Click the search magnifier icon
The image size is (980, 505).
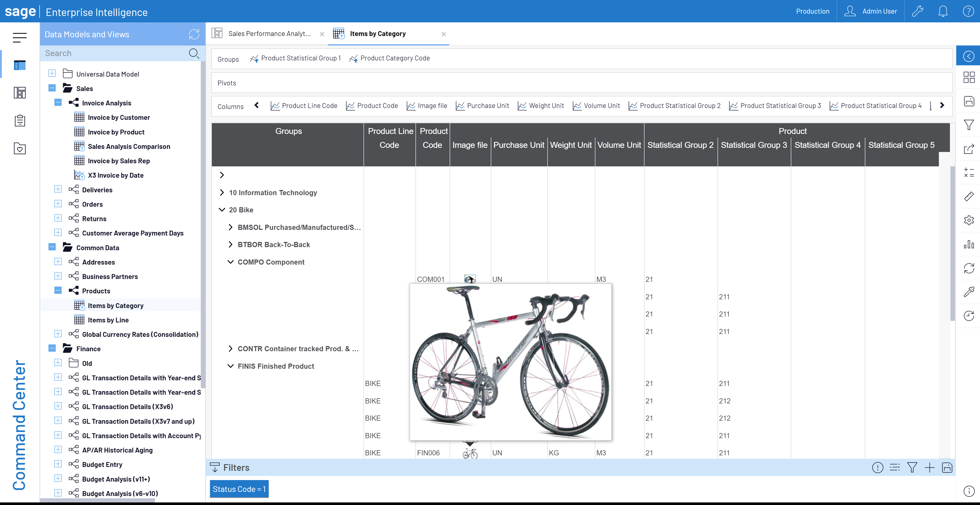tap(194, 53)
